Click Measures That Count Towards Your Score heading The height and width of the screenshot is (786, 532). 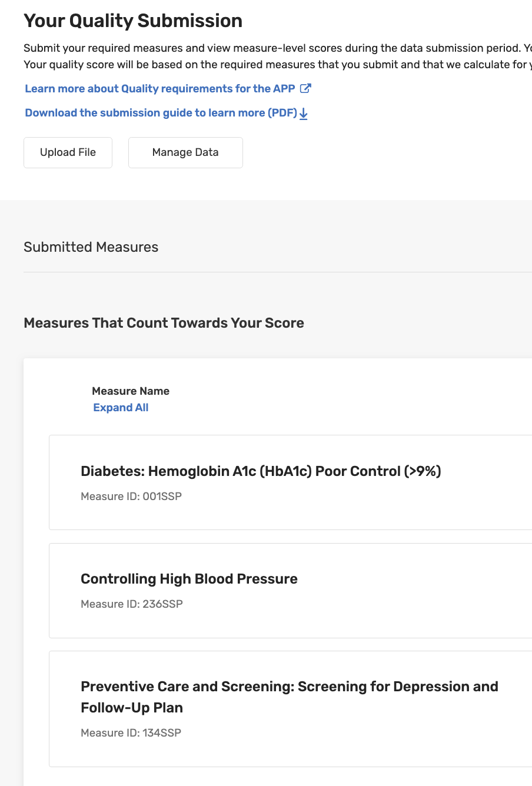[x=164, y=323]
